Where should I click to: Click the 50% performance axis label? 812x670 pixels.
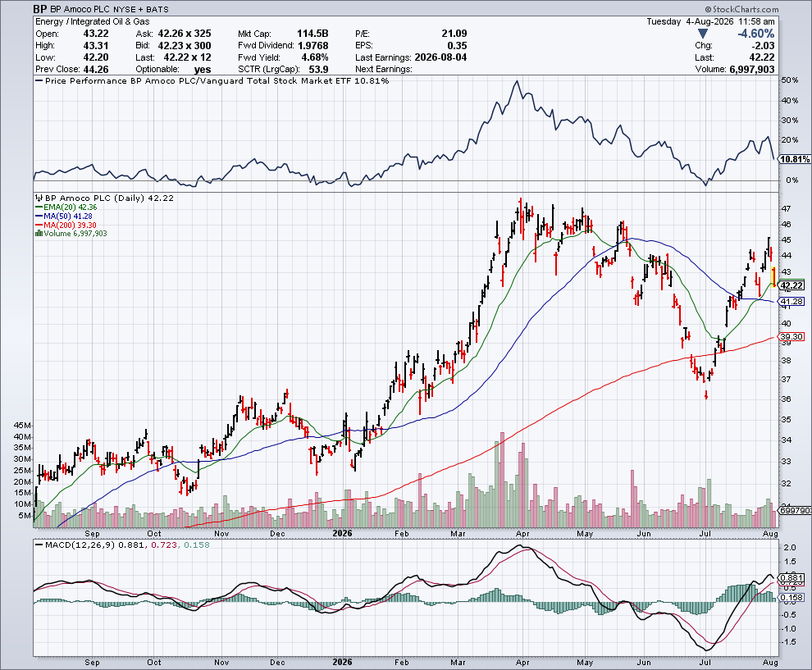click(x=790, y=80)
